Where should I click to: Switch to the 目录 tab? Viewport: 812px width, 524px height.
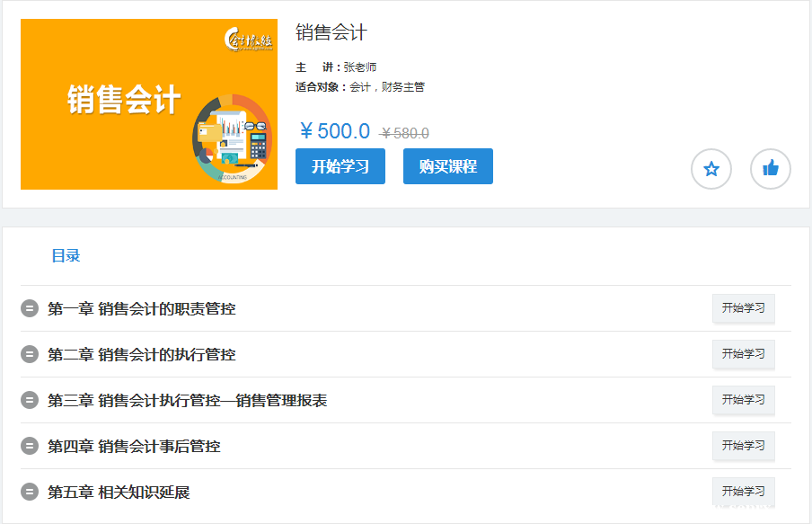[x=66, y=256]
